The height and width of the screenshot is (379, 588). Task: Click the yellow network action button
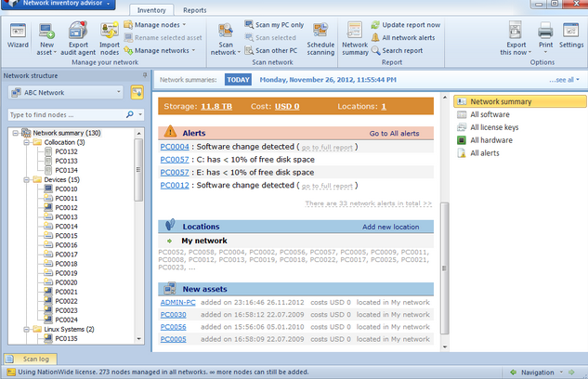pyautogui.click(x=137, y=92)
